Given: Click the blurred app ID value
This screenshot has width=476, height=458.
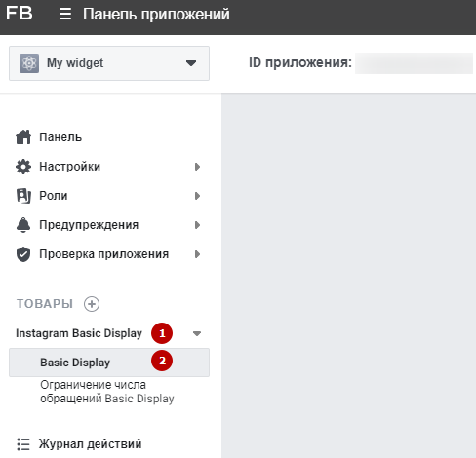Looking at the screenshot, I should 414,63.
